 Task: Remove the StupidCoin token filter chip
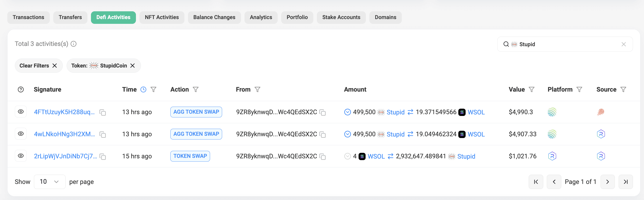tap(133, 66)
